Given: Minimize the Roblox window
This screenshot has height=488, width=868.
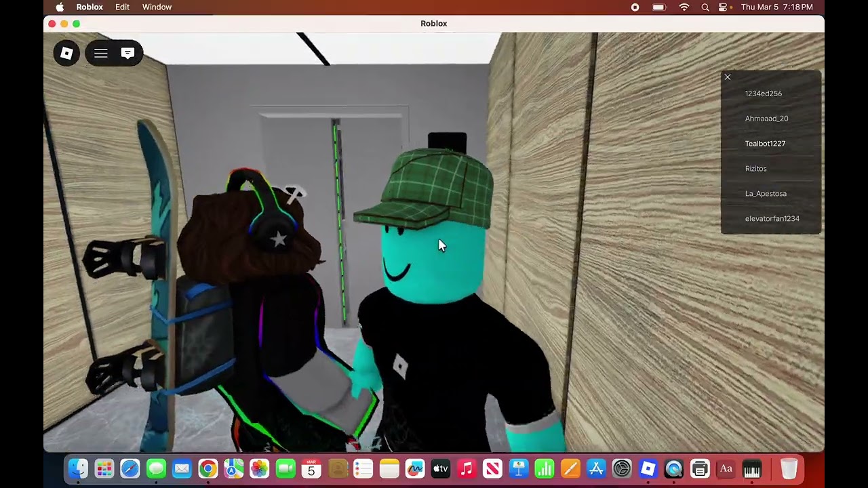Looking at the screenshot, I should [64, 24].
